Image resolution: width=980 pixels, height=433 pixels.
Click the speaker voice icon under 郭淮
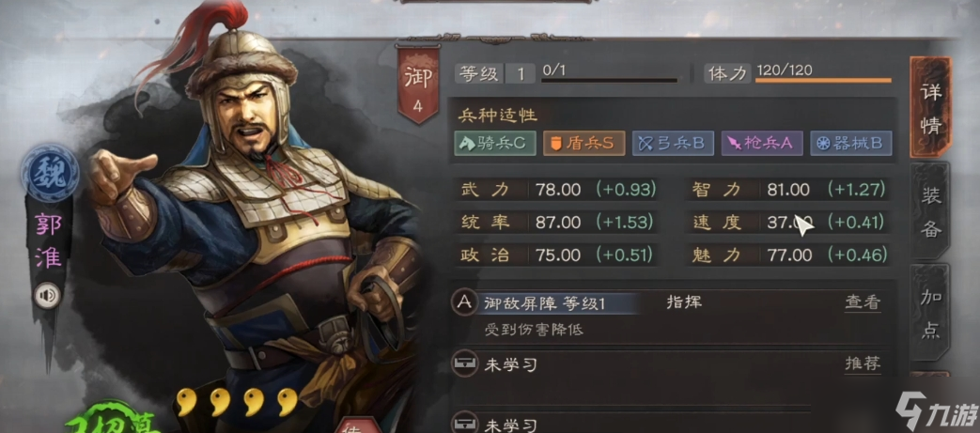47,296
